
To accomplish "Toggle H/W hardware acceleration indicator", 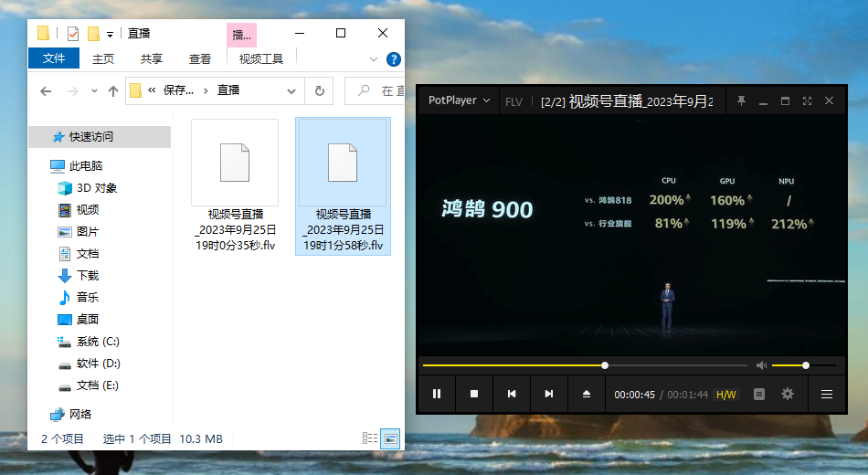I will (x=725, y=395).
